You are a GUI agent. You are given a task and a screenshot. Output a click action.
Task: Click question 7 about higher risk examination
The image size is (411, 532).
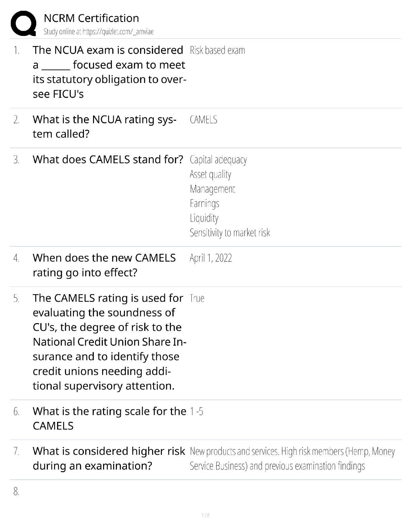click(x=109, y=458)
